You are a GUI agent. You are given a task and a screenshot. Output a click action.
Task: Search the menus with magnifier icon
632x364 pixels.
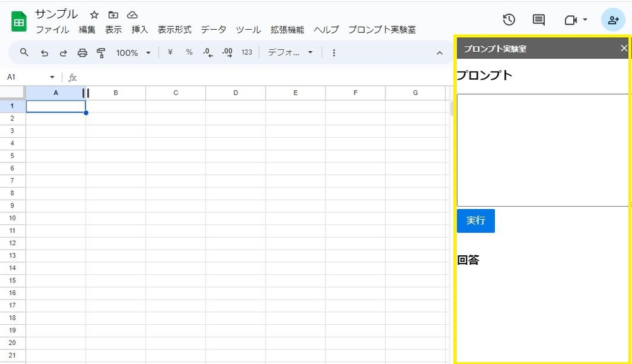pos(24,52)
